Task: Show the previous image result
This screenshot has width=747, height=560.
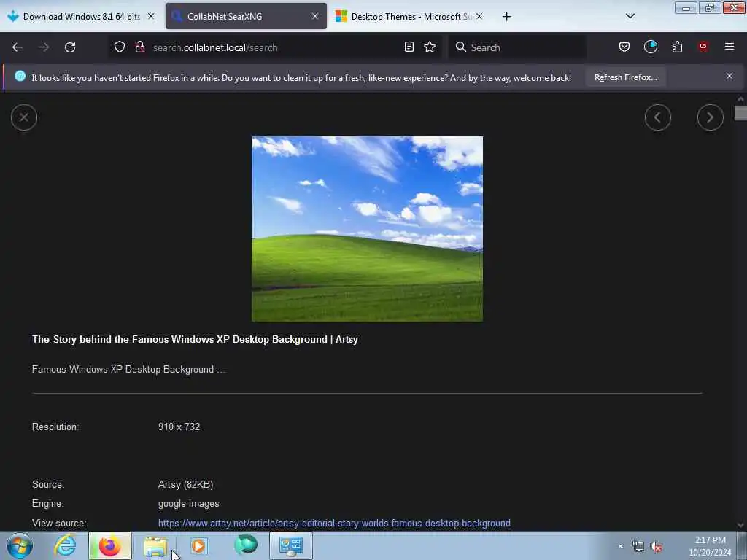Action: pyautogui.click(x=658, y=117)
